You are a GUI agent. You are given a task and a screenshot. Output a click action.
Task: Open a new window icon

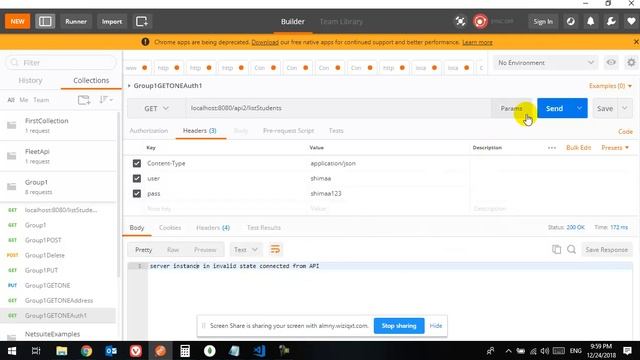[142, 21]
